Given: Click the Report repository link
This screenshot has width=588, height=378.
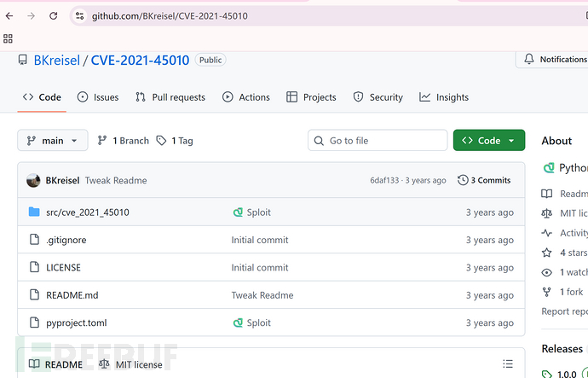Looking at the screenshot, I should coord(564,311).
